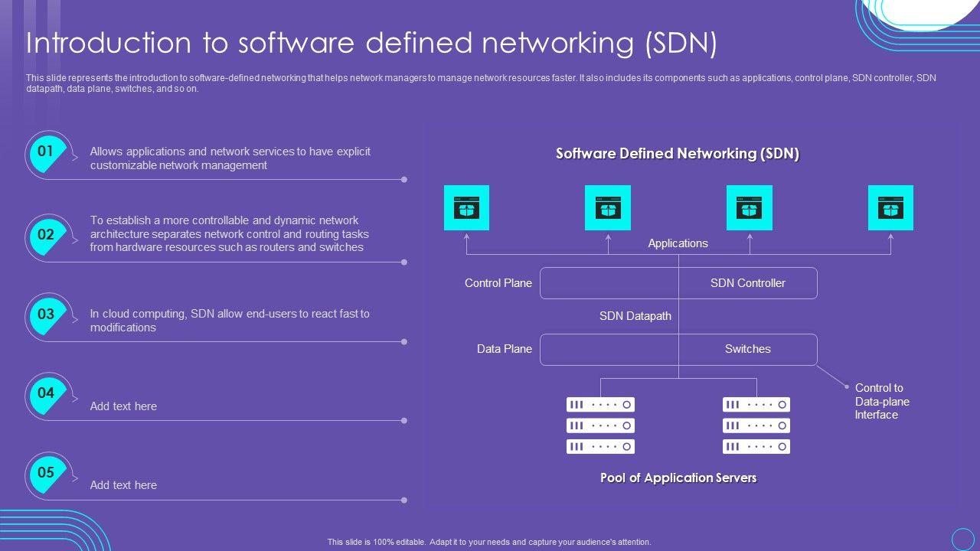Click the 'SDN Datapath' label

click(x=635, y=316)
